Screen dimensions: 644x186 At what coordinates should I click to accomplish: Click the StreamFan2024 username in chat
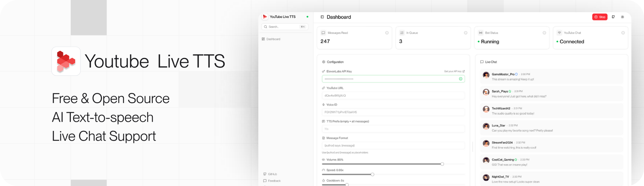502,142
